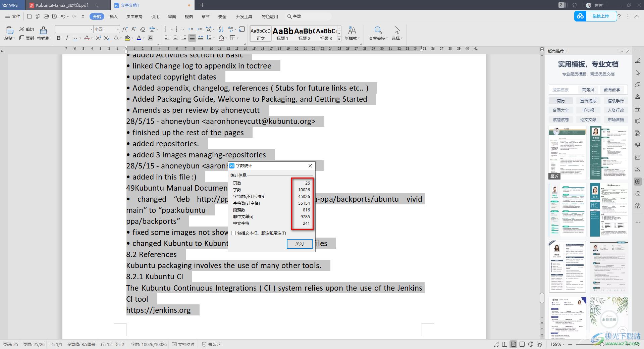The image size is (644, 349).
Task: Open the 文件 menu
Action: (x=13, y=16)
